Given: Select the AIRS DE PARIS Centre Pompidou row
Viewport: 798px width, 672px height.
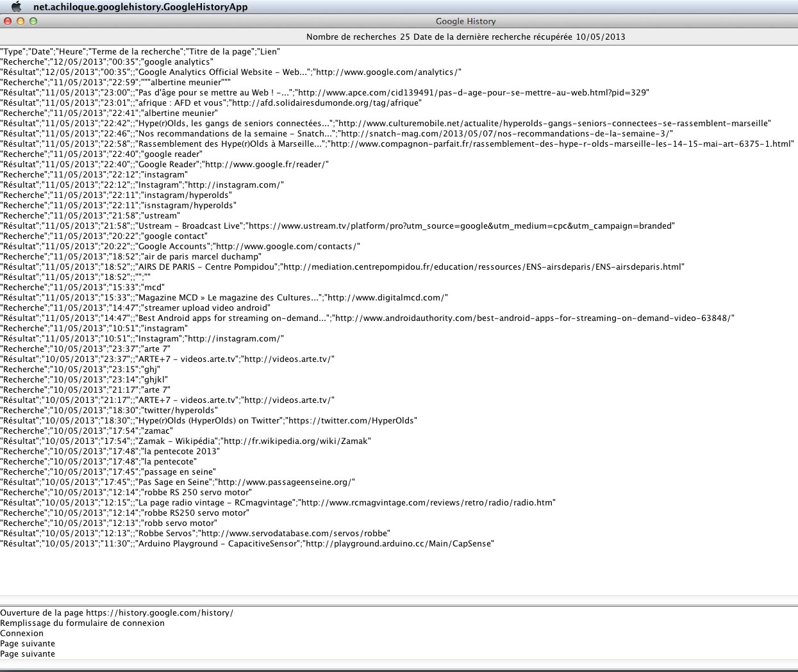Looking at the screenshot, I should 342,267.
